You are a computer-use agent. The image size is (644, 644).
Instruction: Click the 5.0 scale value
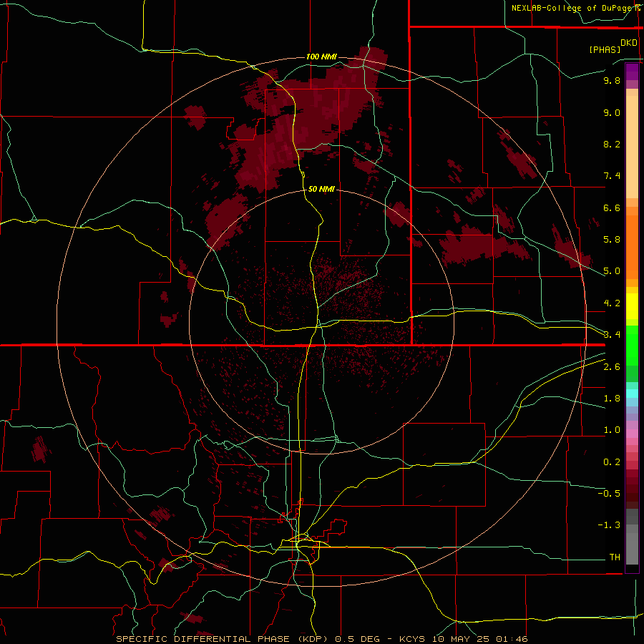pyautogui.click(x=612, y=271)
